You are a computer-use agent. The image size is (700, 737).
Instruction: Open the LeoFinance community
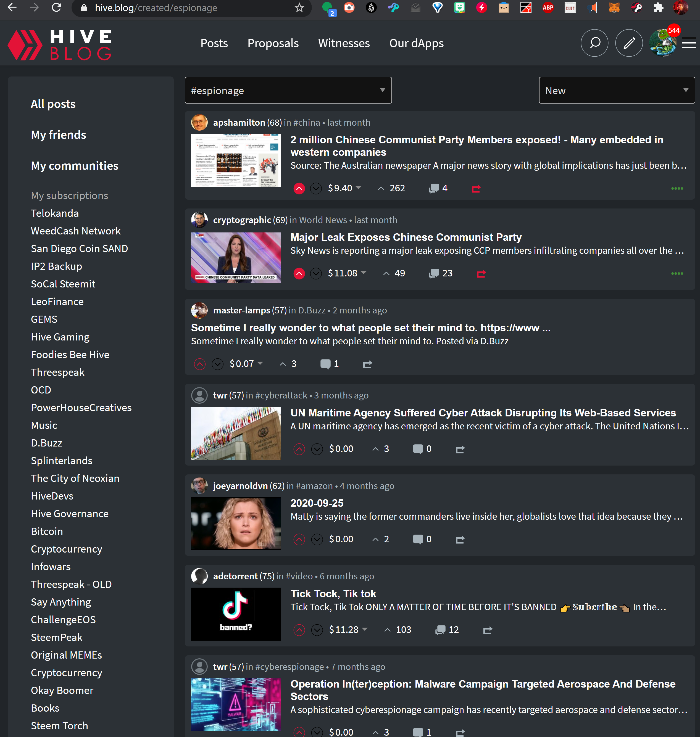(x=57, y=301)
